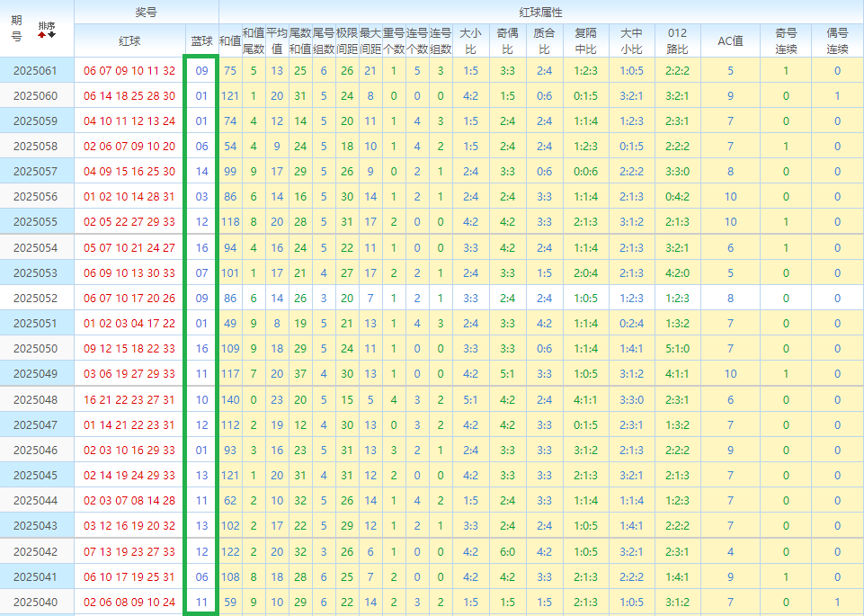This screenshot has height=616, width=864.
Task: Click the 红球属性 header group
Action: 540,12
